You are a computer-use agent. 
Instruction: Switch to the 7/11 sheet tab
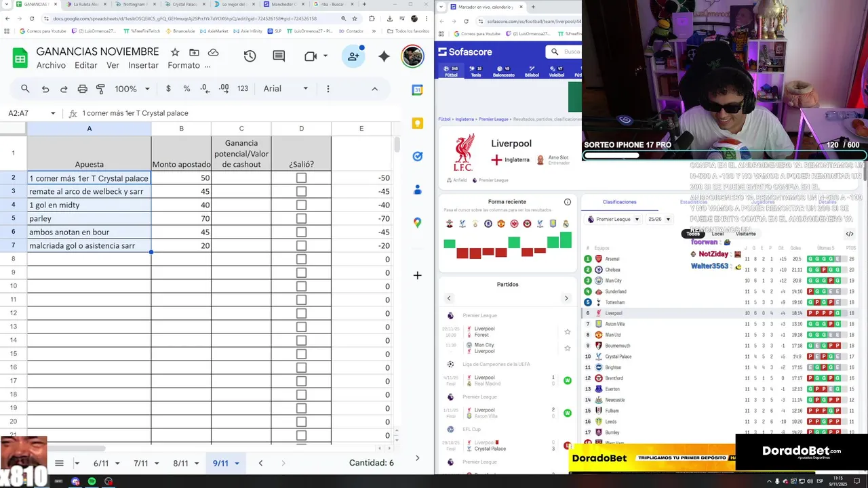click(x=141, y=464)
